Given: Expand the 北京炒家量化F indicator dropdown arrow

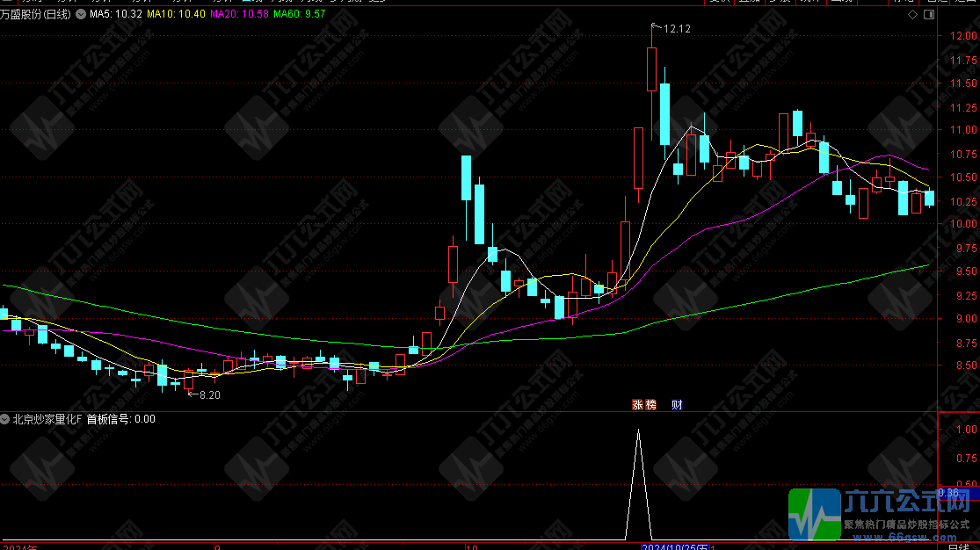Looking at the screenshot, I should coord(5,419).
